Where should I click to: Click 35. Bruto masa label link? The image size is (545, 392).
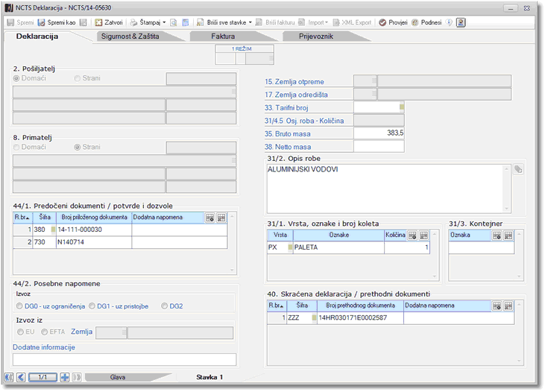point(288,134)
